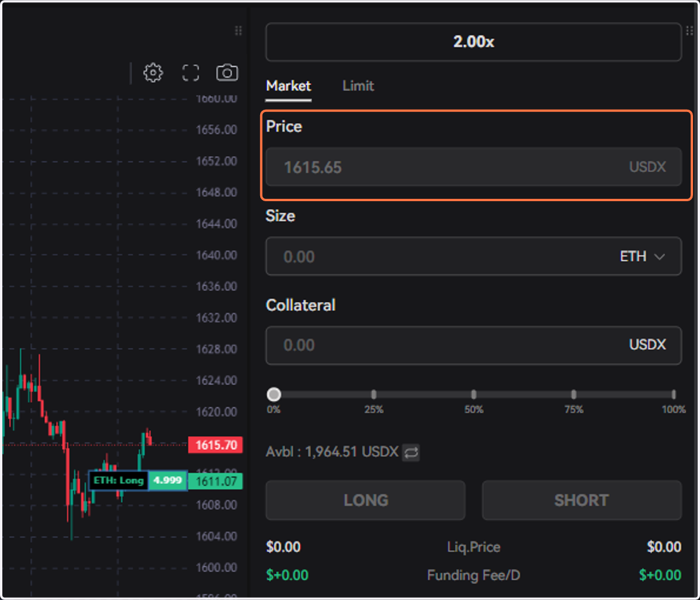700x600 pixels.
Task: Click the slider handle at 0%
Action: coord(274,395)
